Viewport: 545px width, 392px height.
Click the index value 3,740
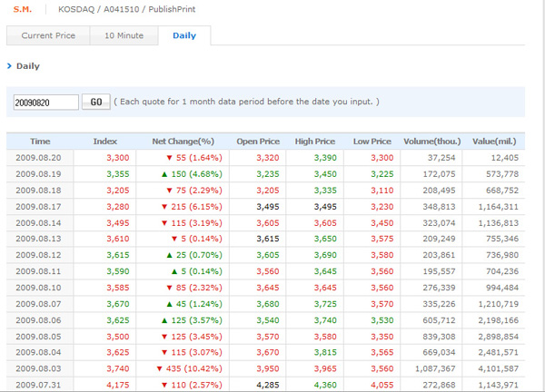(118, 368)
